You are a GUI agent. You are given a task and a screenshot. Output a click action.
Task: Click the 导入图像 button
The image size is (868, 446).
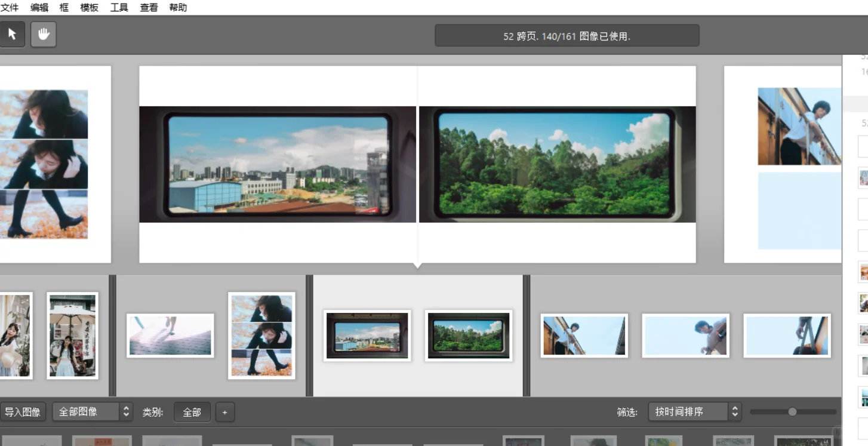pyautogui.click(x=23, y=412)
